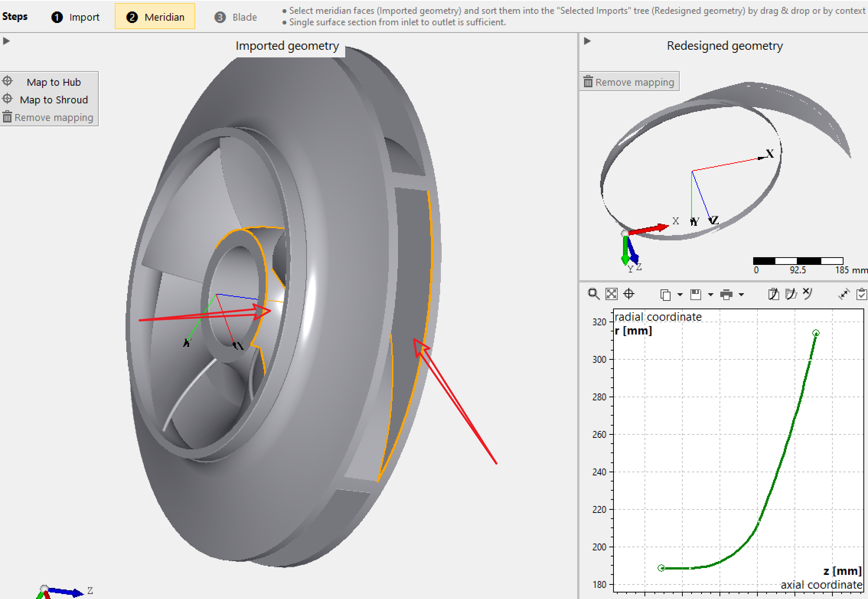This screenshot has height=599, width=868.
Task: Expand the Imported geometry side panel arrow
Action: coord(7,41)
